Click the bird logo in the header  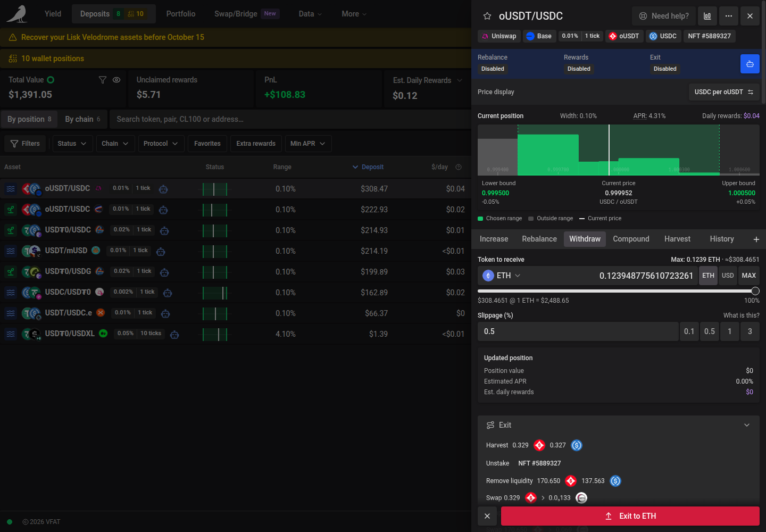coord(17,14)
